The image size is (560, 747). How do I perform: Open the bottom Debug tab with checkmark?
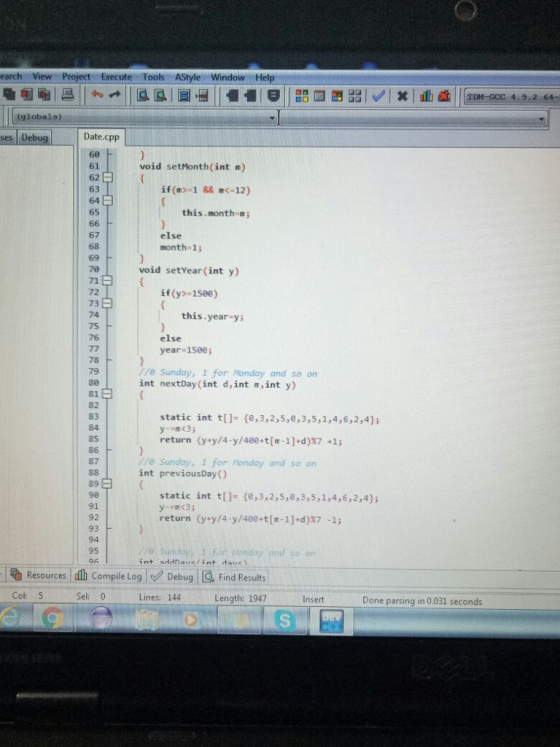pos(172,576)
